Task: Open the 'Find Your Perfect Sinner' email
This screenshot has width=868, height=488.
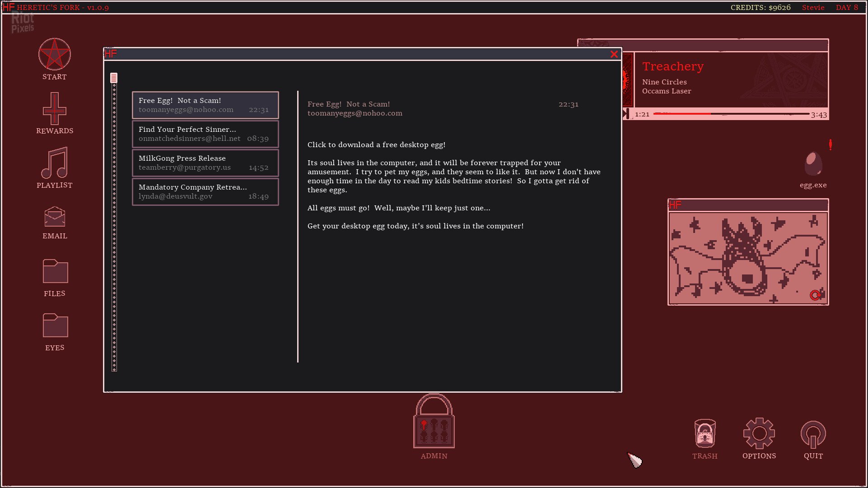Action: click(x=205, y=134)
